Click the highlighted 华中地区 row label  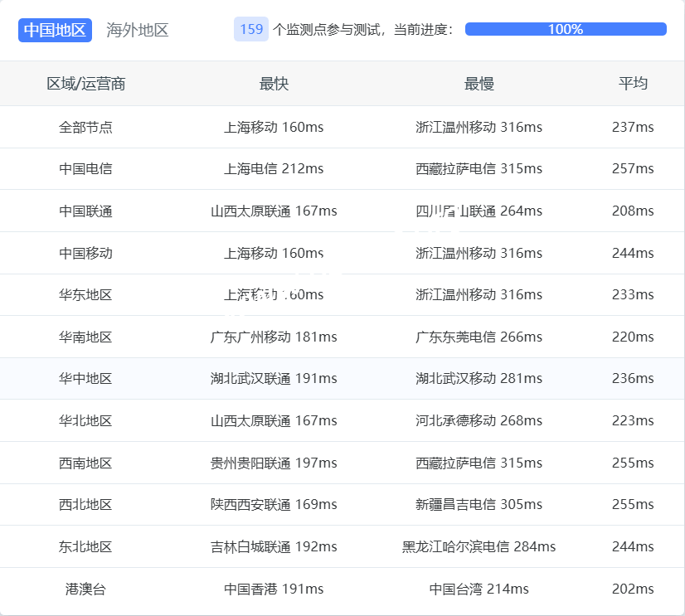[x=86, y=378]
